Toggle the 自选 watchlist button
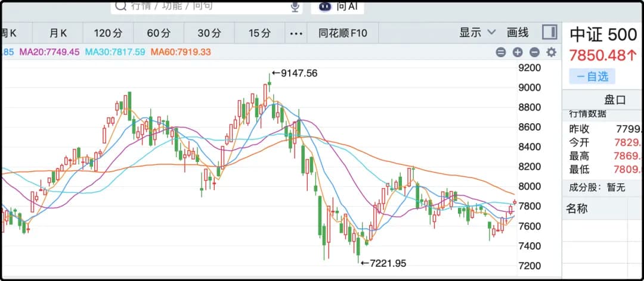644x281 pixels. click(592, 76)
